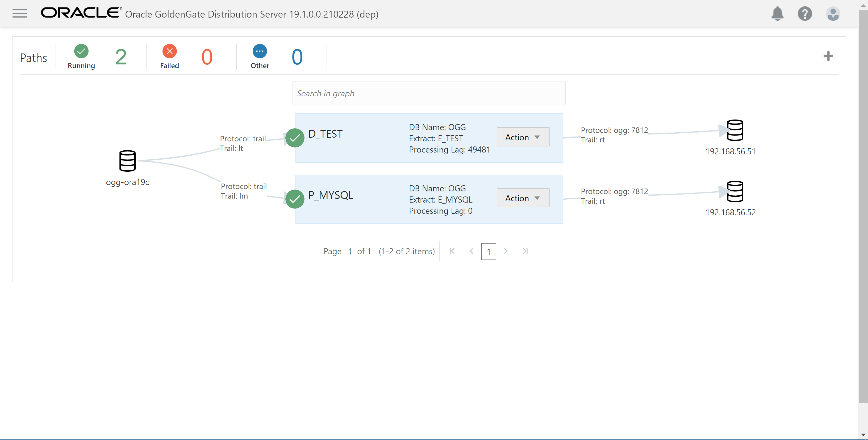This screenshot has height=440, width=868.
Task: Click 'Protocol: ogg: 7812' label for 192.168.56.51
Action: tap(614, 130)
